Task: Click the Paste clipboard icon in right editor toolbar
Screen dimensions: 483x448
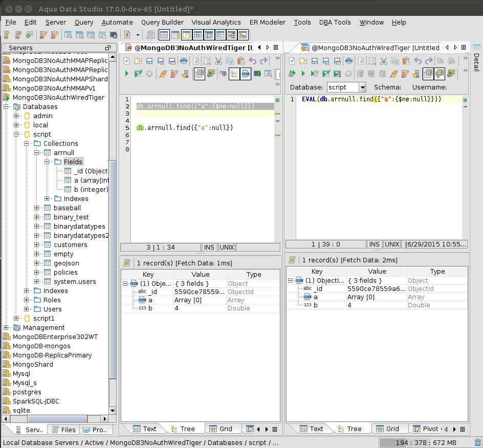Action: [x=405, y=61]
